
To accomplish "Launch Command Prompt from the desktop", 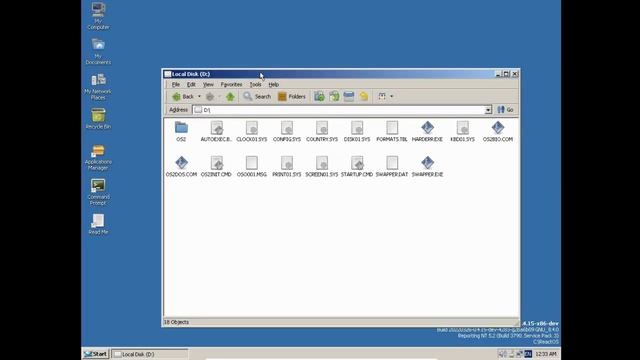I will coord(98,192).
